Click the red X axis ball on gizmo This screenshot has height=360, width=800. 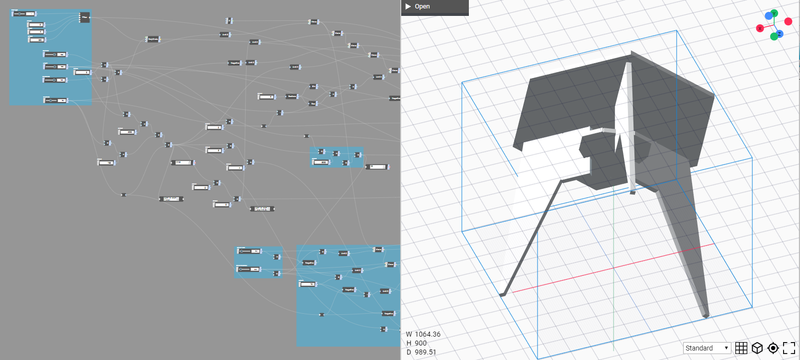[760, 28]
